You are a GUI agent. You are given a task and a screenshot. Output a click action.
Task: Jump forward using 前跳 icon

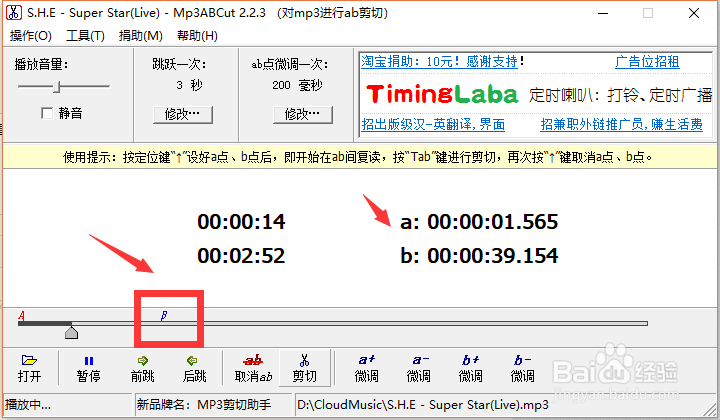143,368
